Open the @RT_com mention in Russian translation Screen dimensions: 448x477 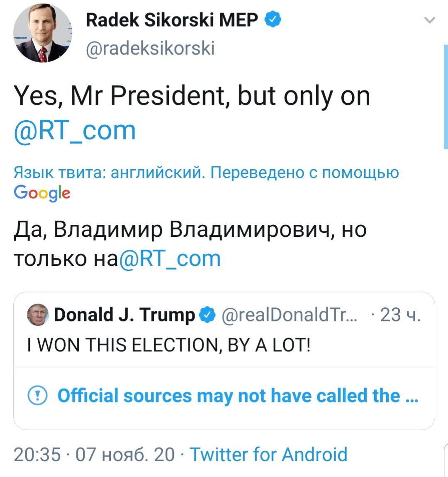coord(170,258)
